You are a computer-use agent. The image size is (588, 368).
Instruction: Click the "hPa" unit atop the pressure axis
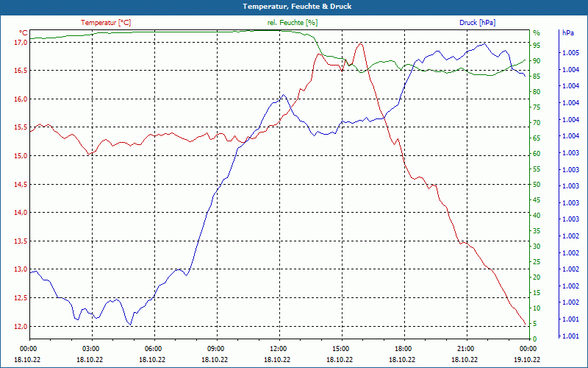(568, 33)
